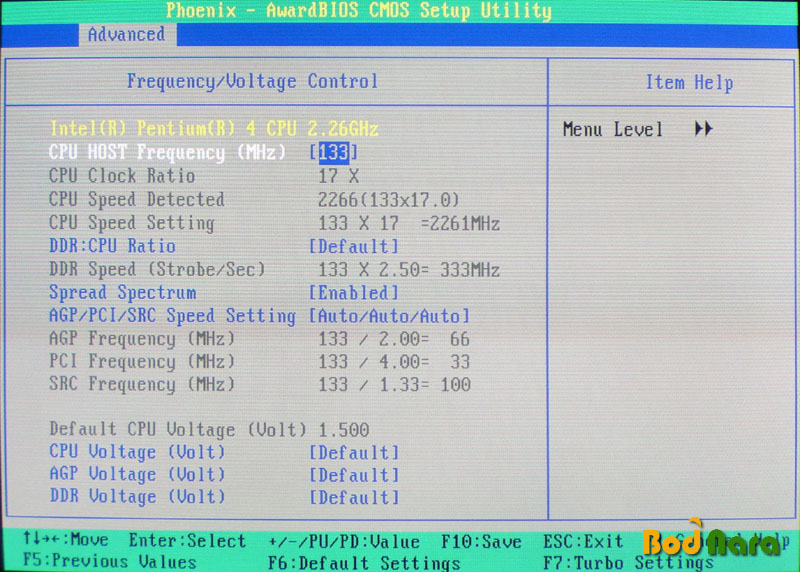This screenshot has width=800, height=572.
Task: Open the CPU Voltage Default option
Action: click(354, 453)
